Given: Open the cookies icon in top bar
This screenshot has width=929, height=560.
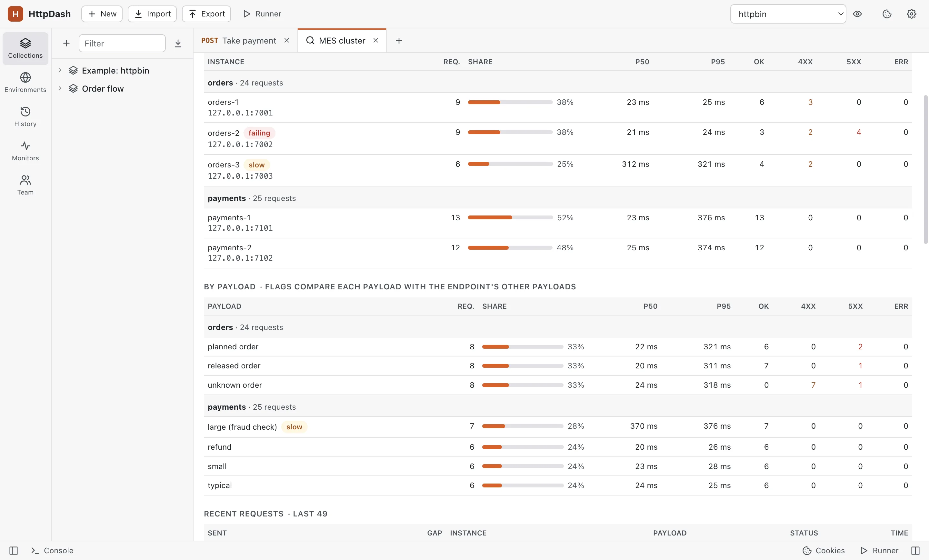Looking at the screenshot, I should pos(887,14).
